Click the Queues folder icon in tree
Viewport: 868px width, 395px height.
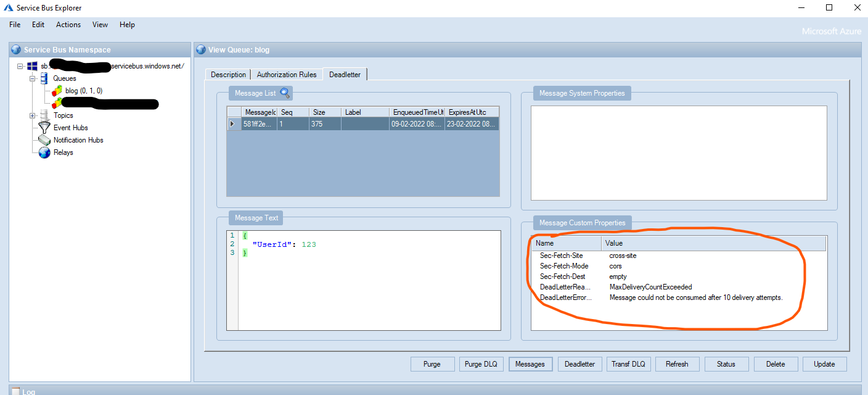pyautogui.click(x=44, y=78)
